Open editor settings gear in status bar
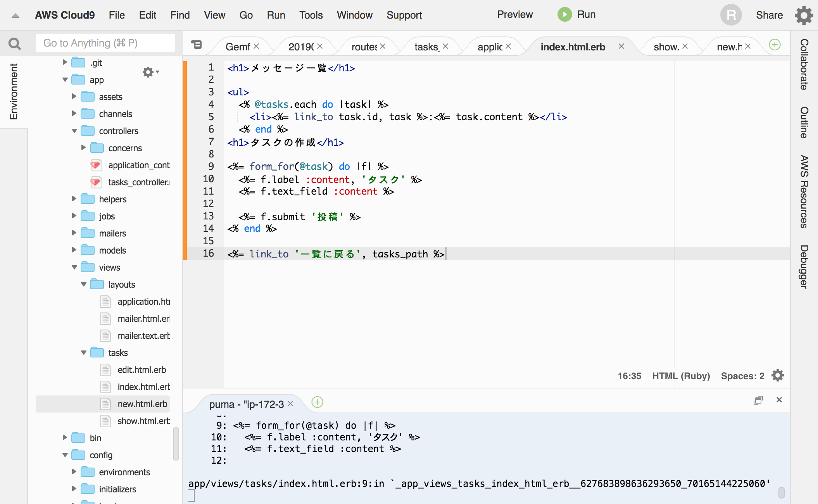This screenshot has width=818, height=504. [778, 376]
